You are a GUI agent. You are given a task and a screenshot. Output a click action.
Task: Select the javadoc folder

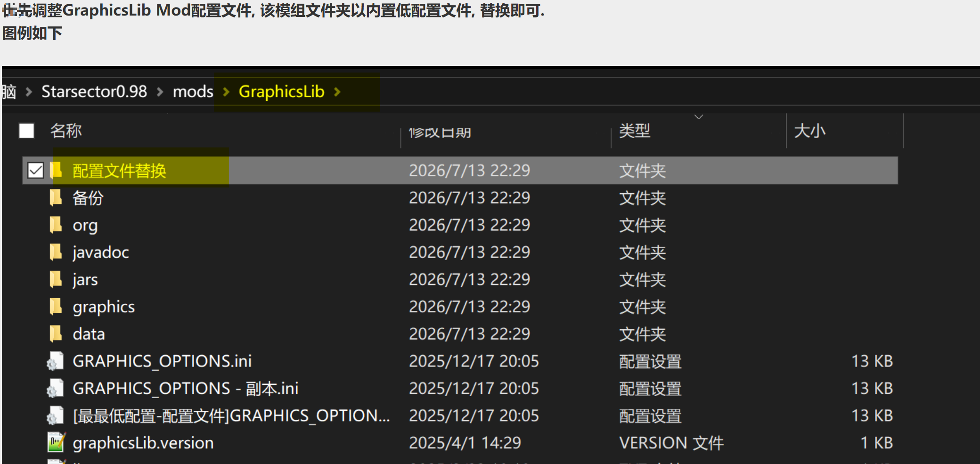(101, 252)
